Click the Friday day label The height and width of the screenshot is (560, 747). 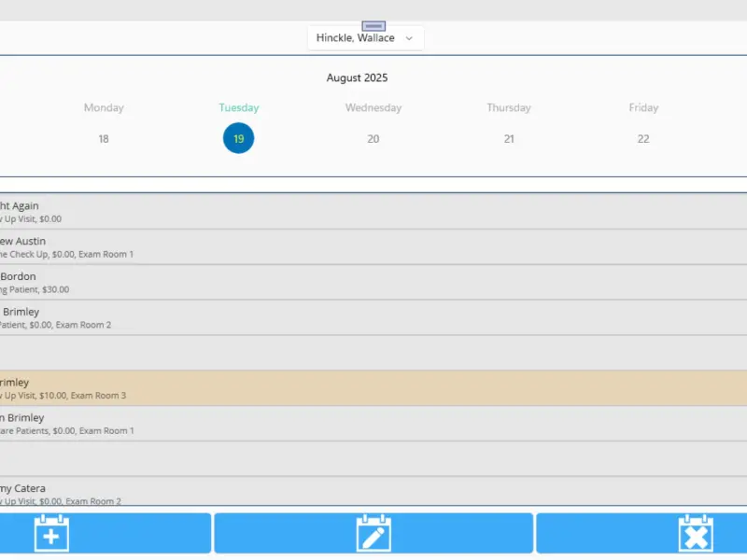click(x=643, y=107)
